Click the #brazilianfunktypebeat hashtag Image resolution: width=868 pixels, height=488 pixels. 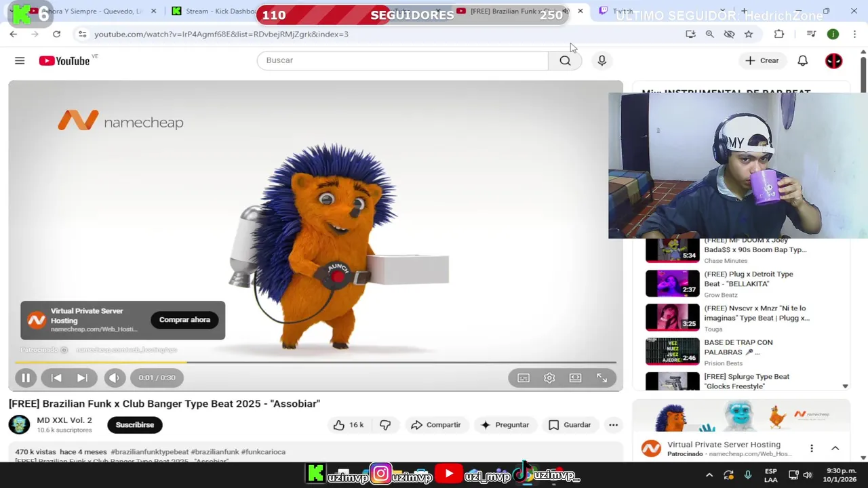pos(150,452)
